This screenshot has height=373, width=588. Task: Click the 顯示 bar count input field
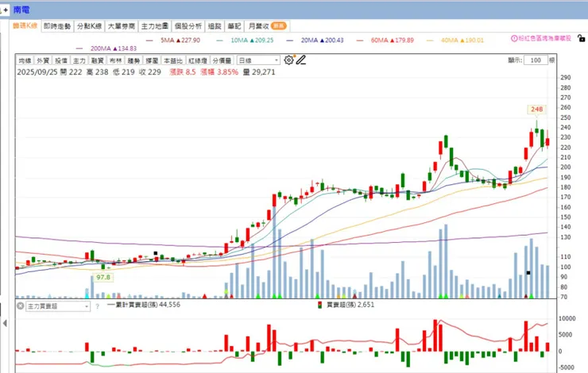(x=536, y=60)
